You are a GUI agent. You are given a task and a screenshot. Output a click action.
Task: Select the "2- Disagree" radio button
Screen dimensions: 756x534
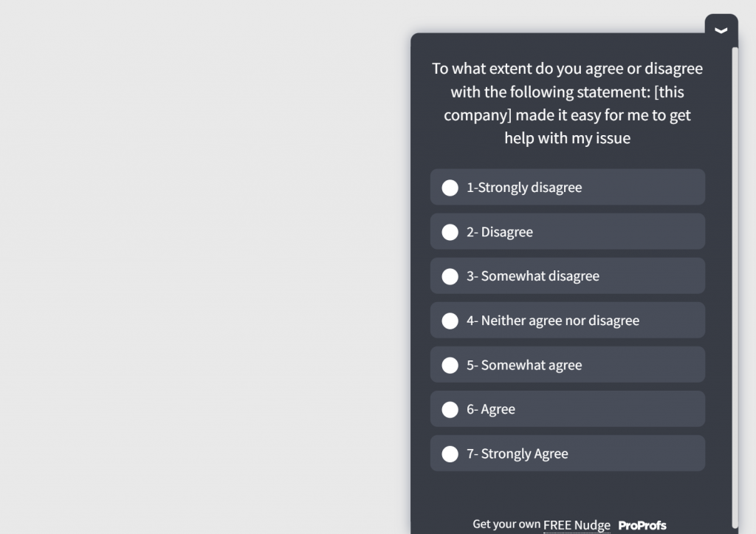tap(450, 232)
